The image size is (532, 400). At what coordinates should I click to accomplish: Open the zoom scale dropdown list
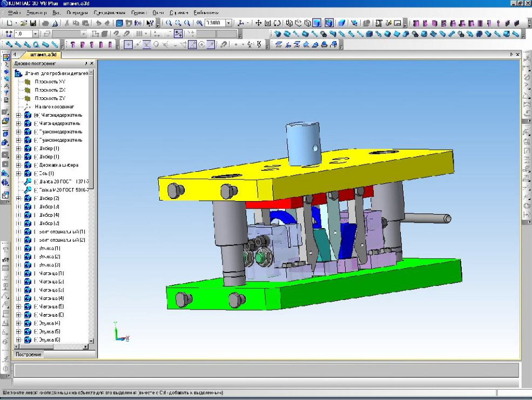click(x=229, y=23)
